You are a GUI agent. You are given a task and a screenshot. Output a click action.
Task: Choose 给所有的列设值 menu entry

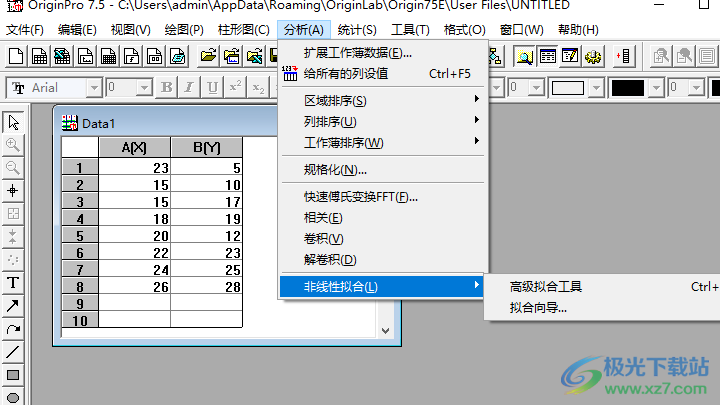[x=382, y=73]
